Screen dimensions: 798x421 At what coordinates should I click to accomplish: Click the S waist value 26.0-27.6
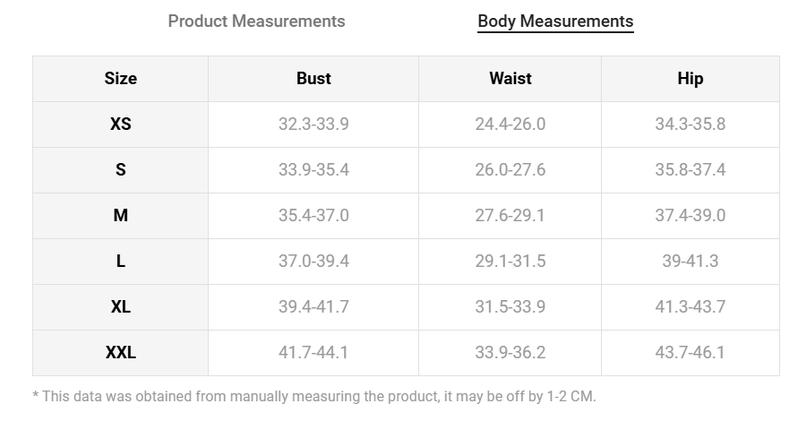pyautogui.click(x=510, y=170)
